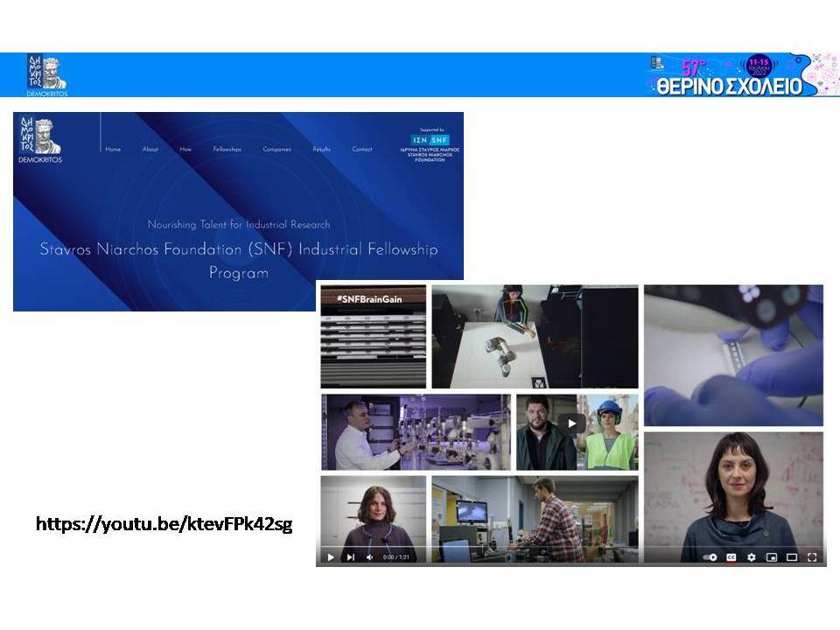Click the man in white lab coat tile
The image size is (840, 630).
click(416, 432)
